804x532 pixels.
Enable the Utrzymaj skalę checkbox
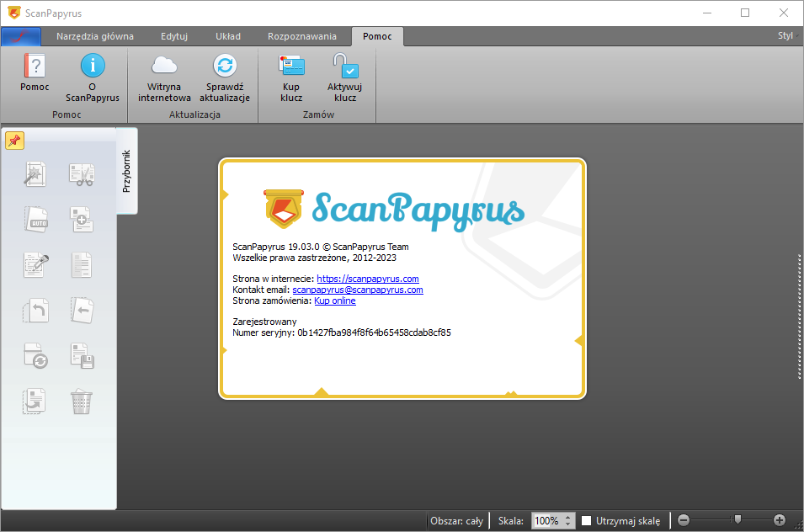click(587, 521)
